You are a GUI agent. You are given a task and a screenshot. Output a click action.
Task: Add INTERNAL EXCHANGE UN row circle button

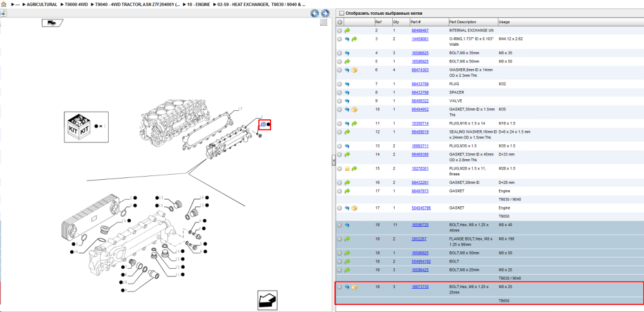click(x=339, y=30)
